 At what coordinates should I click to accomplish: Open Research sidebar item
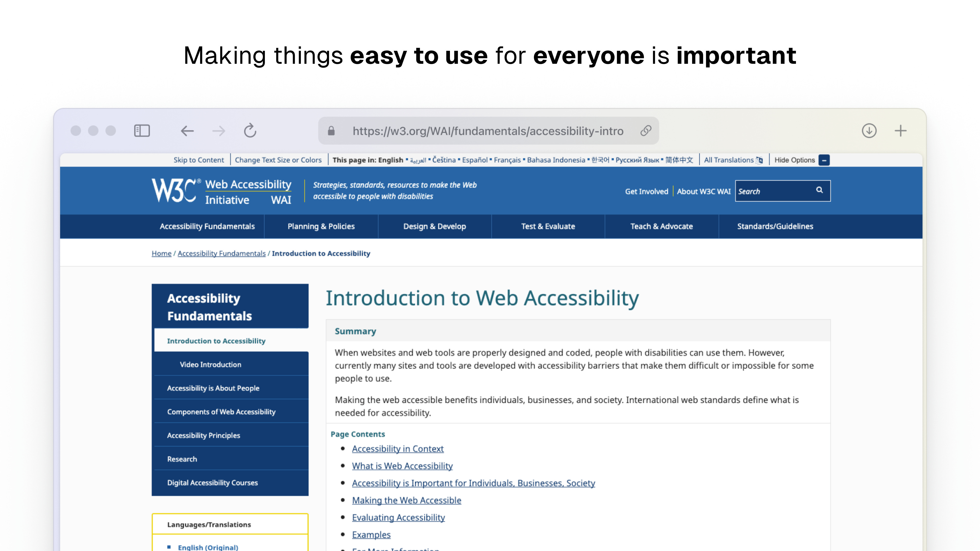(x=231, y=459)
